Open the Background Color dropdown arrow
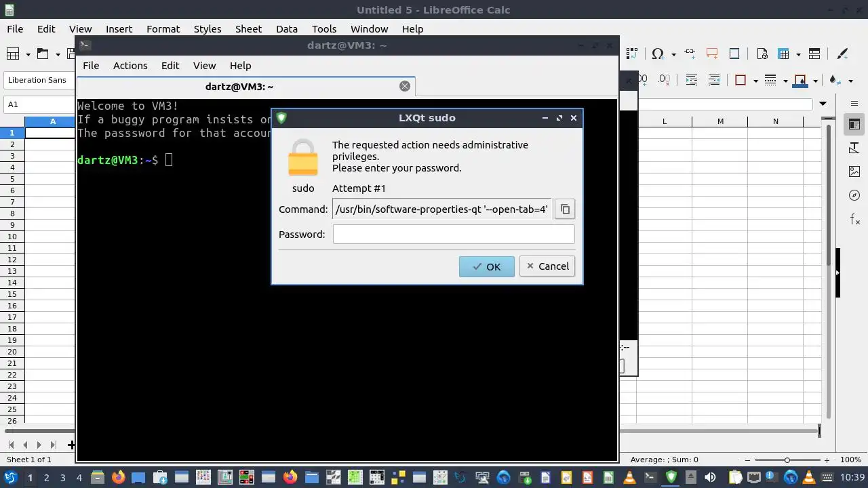This screenshot has height=488, width=868. (x=815, y=80)
